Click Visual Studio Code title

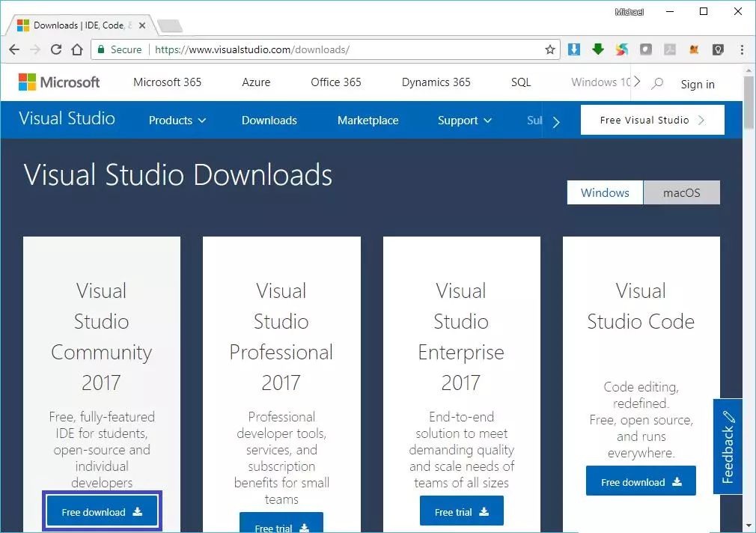[x=641, y=306]
